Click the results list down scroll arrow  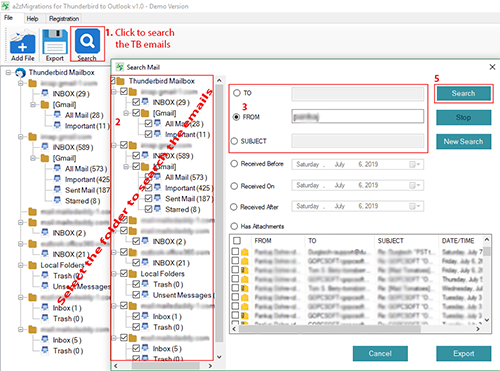487,320
